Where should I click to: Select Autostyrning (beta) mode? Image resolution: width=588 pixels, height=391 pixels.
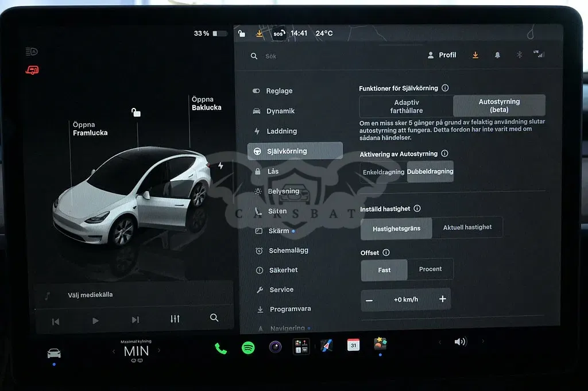(x=499, y=105)
